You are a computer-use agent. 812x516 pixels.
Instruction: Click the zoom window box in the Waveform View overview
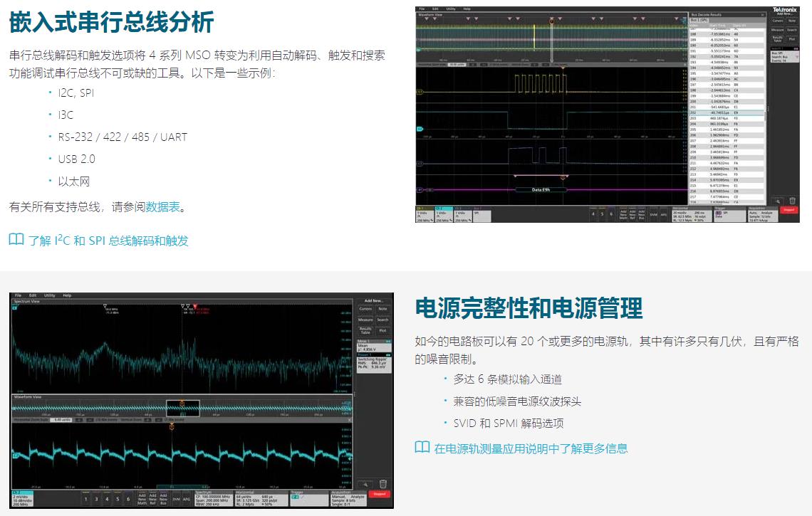pos(182,408)
